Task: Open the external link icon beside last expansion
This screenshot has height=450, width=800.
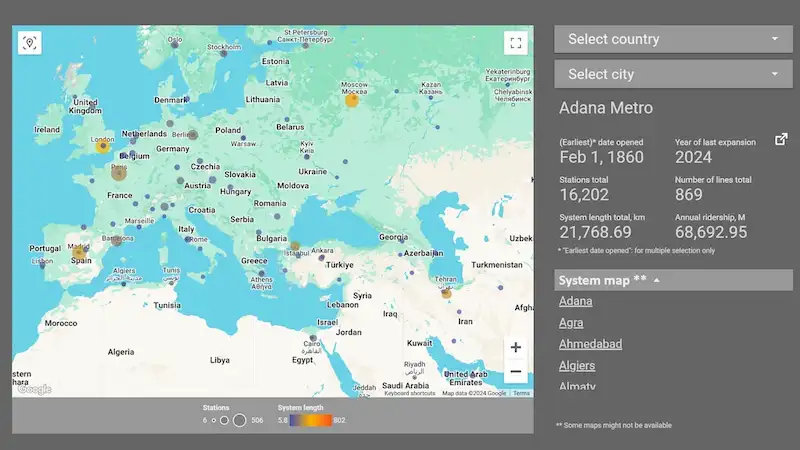Action: point(781,139)
